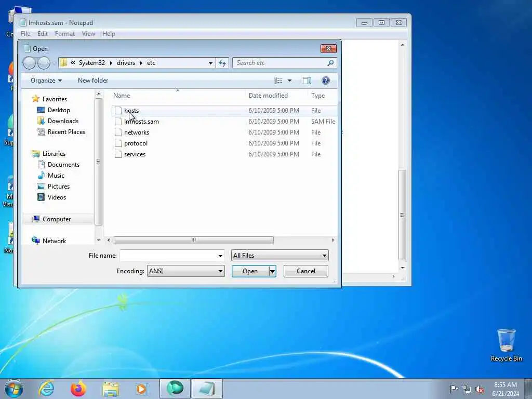Click the Back navigation arrow in Open dialog
Image resolution: width=532 pixels, height=399 pixels.
coord(29,63)
